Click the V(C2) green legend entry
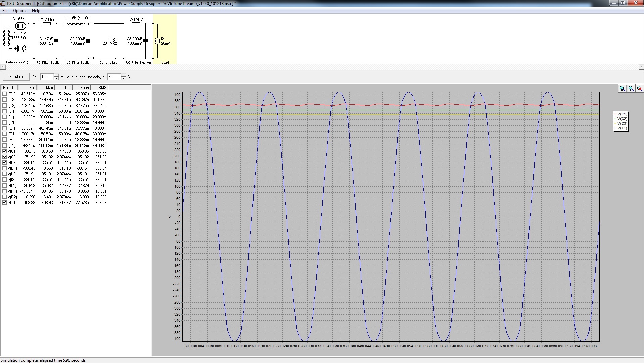This screenshot has width=644, height=363. pyautogui.click(x=620, y=119)
